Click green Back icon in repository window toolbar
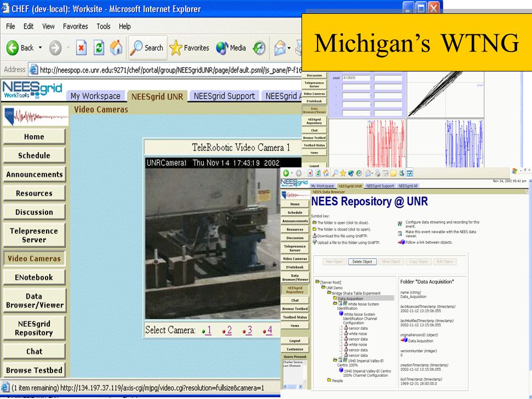Image resolution: width=532 pixels, height=399 pixels. [x=286, y=173]
